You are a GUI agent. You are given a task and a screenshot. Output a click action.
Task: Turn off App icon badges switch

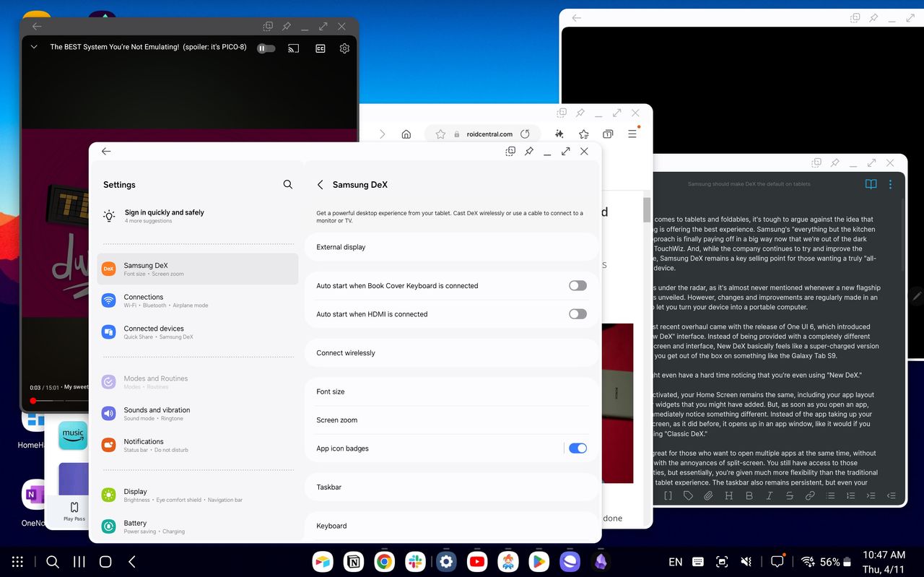click(x=577, y=448)
